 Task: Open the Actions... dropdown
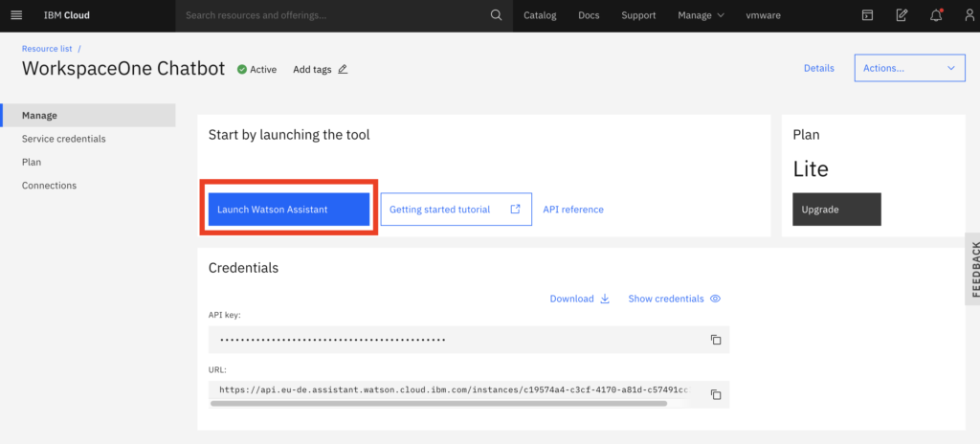coord(909,68)
